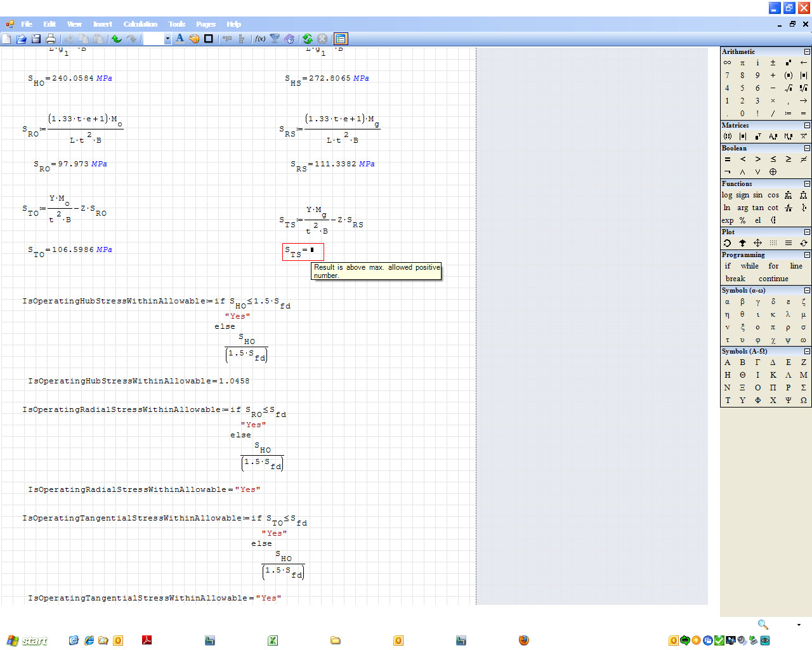Click the green Undo arrow
Image resolution: width=812 pixels, height=650 pixels.
pos(116,39)
